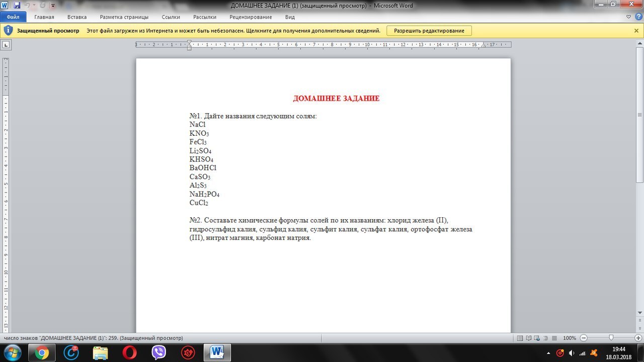The width and height of the screenshot is (644, 362).
Task: Click the ДОМАШНЕЕ ЗАДАНИЕ heading text
Action: (x=336, y=99)
